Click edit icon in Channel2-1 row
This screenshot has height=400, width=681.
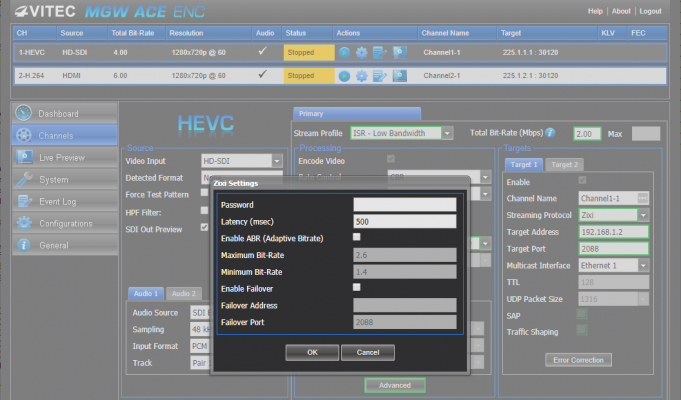(x=380, y=76)
